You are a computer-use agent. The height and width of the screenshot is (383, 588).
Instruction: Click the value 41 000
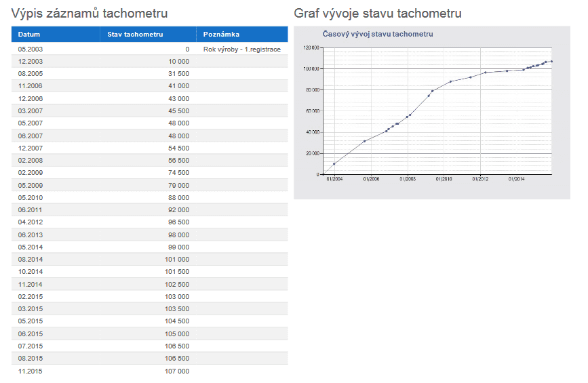(178, 86)
